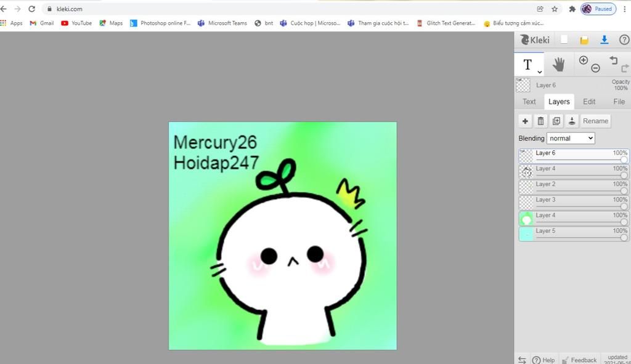
Task: Open the Biểu tượng cảm xúc bookmark
Action: point(514,23)
